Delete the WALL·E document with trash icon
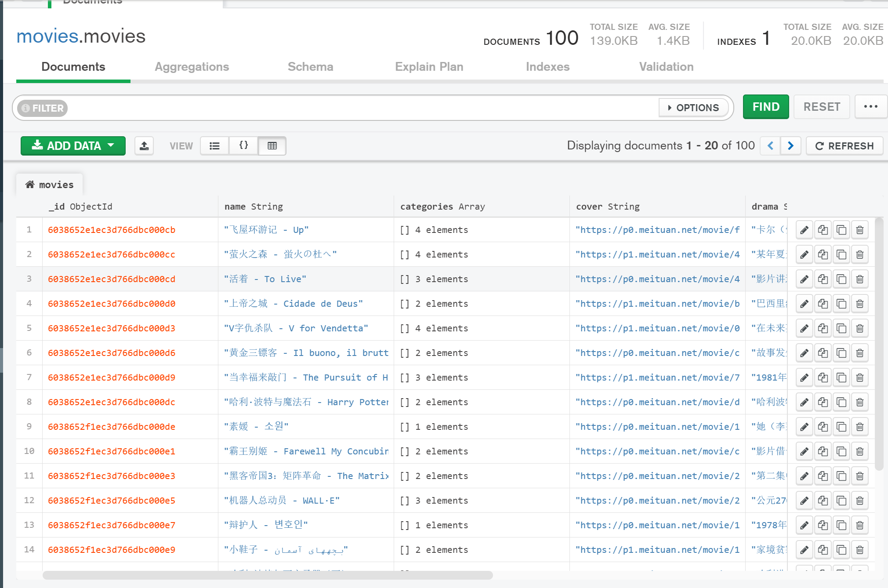This screenshot has width=888, height=588. click(x=860, y=501)
